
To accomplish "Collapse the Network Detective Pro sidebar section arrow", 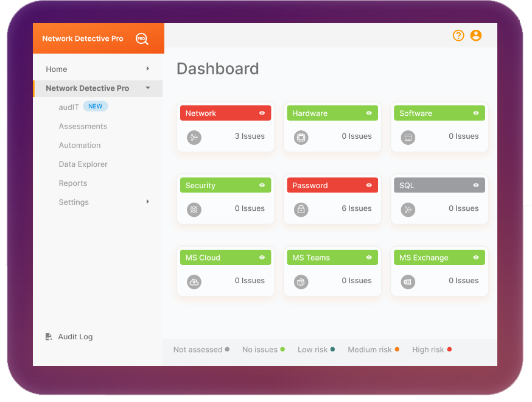I will point(148,88).
